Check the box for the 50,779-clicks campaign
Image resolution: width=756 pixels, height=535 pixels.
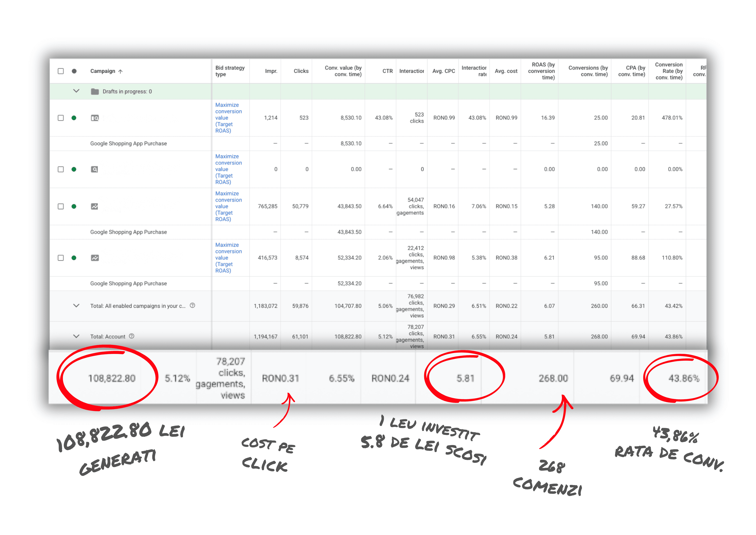point(61,206)
